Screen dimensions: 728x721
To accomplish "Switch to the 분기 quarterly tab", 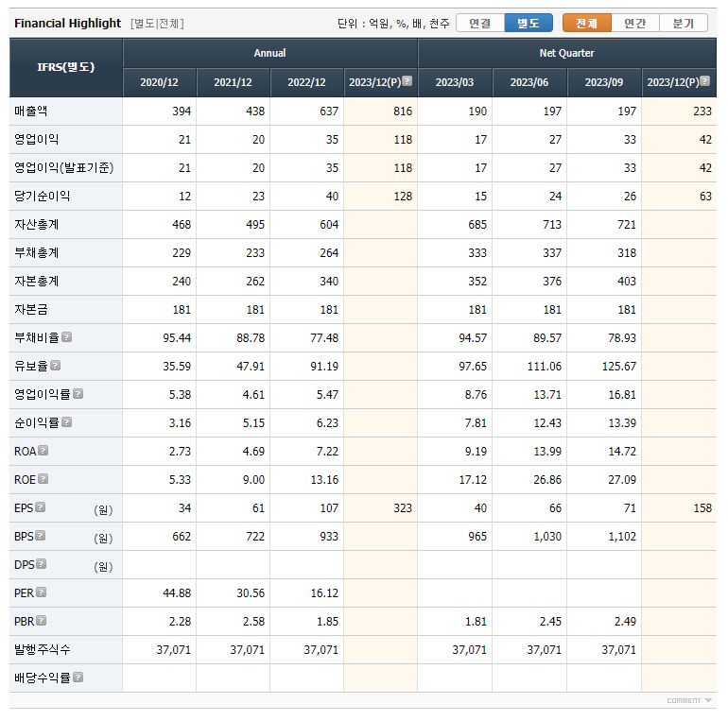I will [x=684, y=23].
